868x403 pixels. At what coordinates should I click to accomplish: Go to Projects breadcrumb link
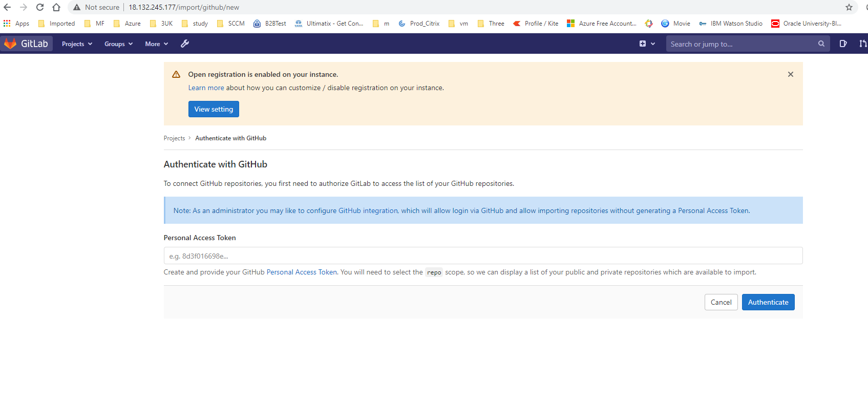(174, 138)
